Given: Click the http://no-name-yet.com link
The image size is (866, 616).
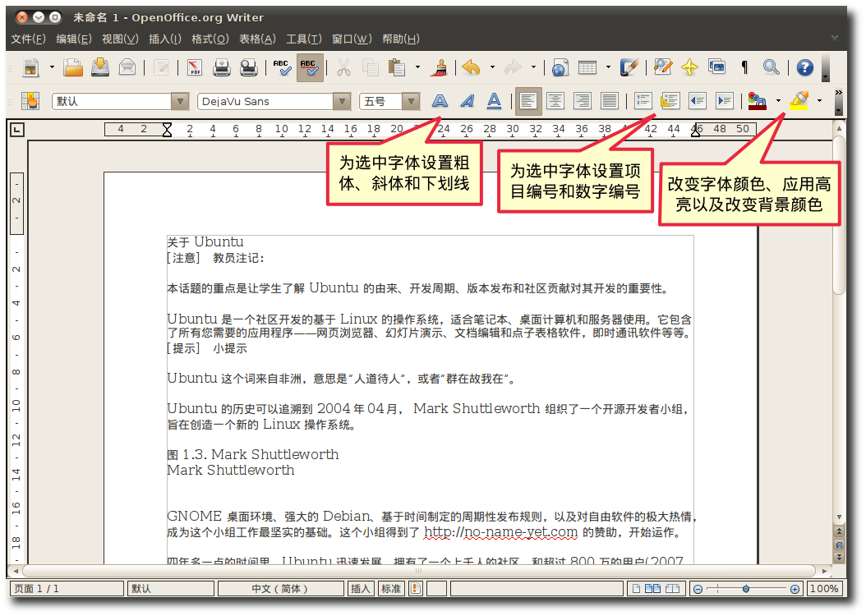Looking at the screenshot, I should coord(500,532).
